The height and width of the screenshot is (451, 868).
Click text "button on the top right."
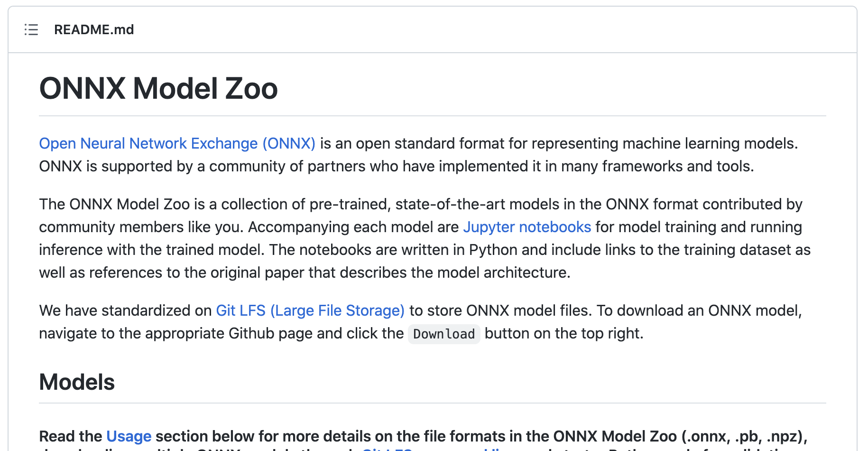[563, 333]
